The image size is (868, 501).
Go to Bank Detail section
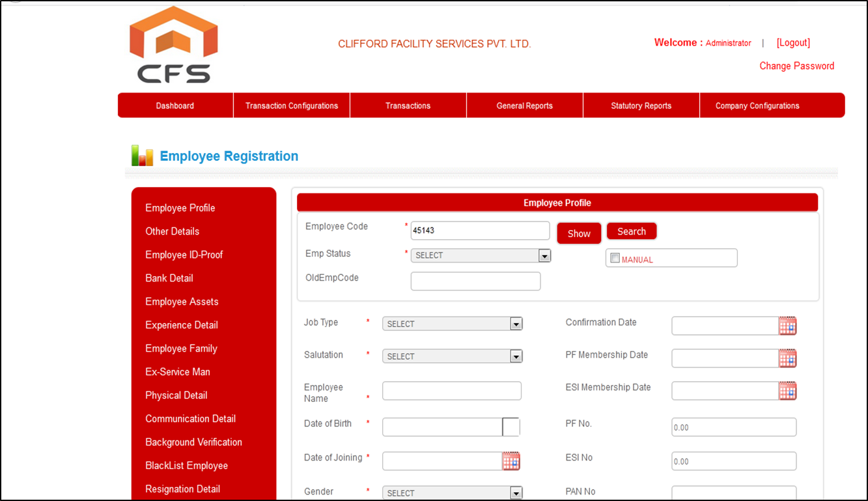tap(169, 278)
